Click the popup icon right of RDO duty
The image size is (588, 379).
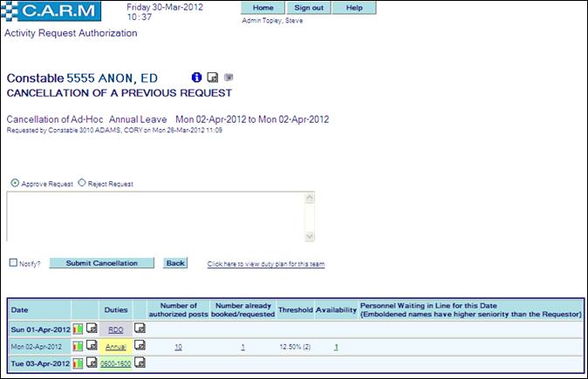click(x=140, y=329)
